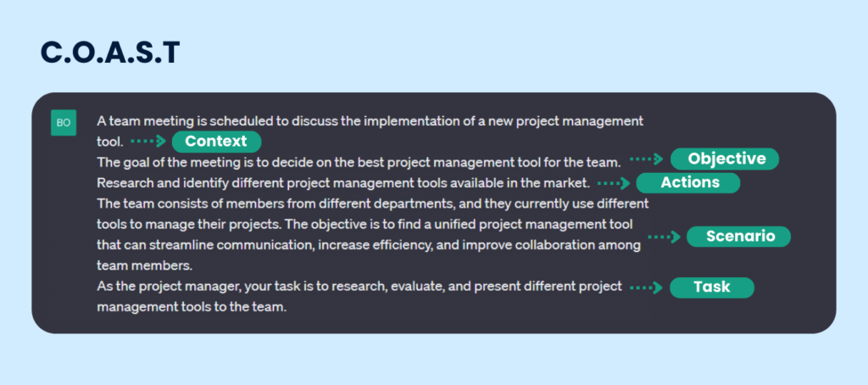The height and width of the screenshot is (385, 868).
Task: Select the Objective label badge
Action: click(x=725, y=159)
